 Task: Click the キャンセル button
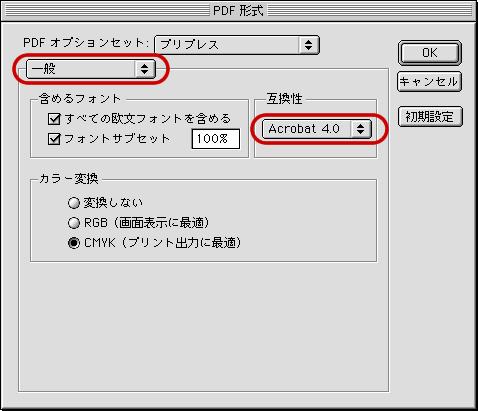point(429,81)
